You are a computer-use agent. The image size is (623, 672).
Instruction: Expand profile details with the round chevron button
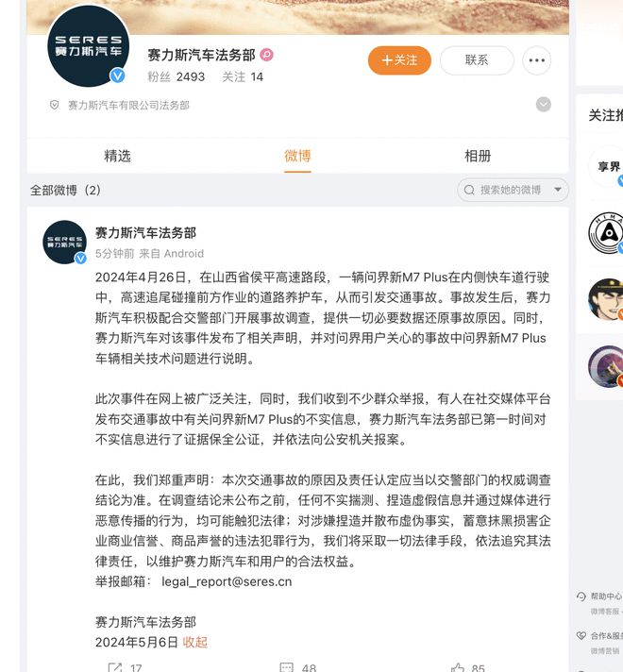(544, 105)
